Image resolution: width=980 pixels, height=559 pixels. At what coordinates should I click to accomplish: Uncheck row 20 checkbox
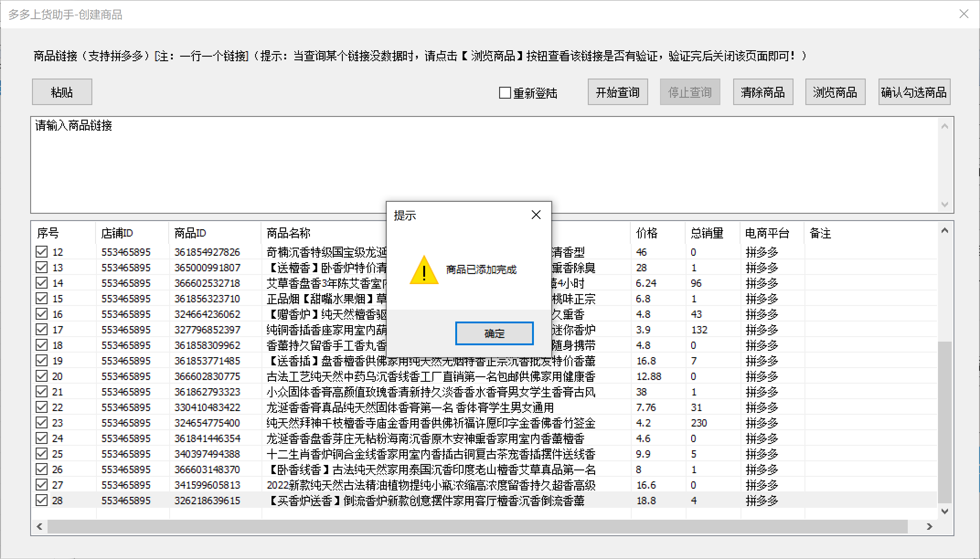42,376
